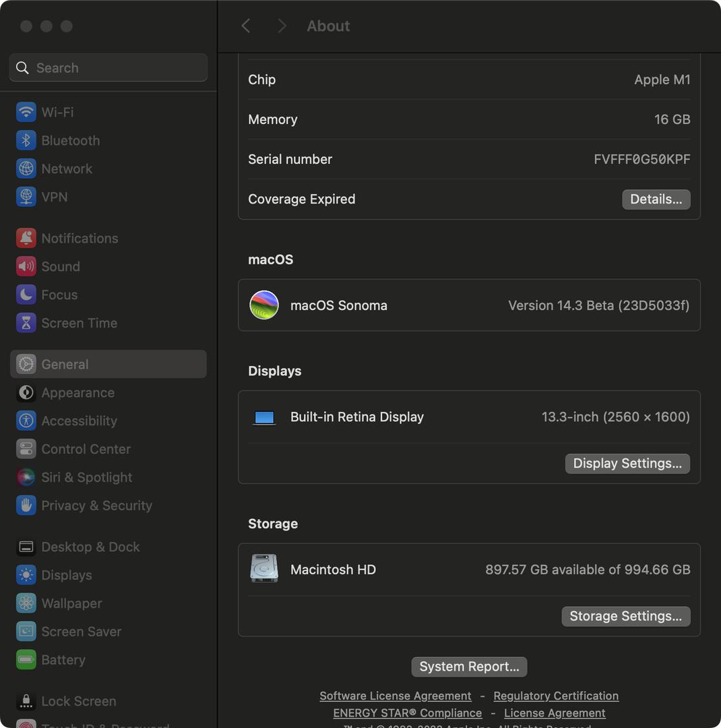Select Siri & Spotlight in the sidebar

(108, 477)
